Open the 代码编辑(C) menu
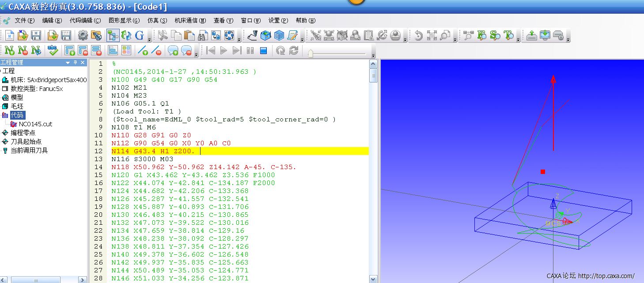This screenshot has width=644, height=283. click(x=85, y=20)
